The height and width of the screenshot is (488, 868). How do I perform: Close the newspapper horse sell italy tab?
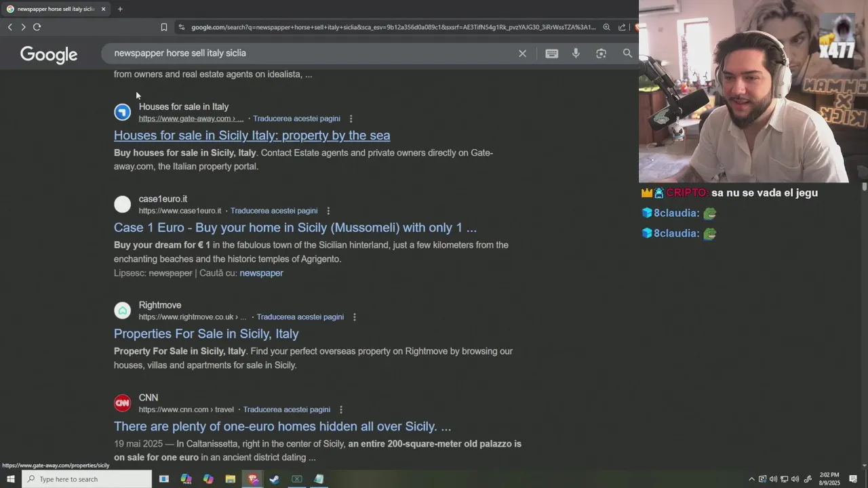pyautogui.click(x=103, y=9)
